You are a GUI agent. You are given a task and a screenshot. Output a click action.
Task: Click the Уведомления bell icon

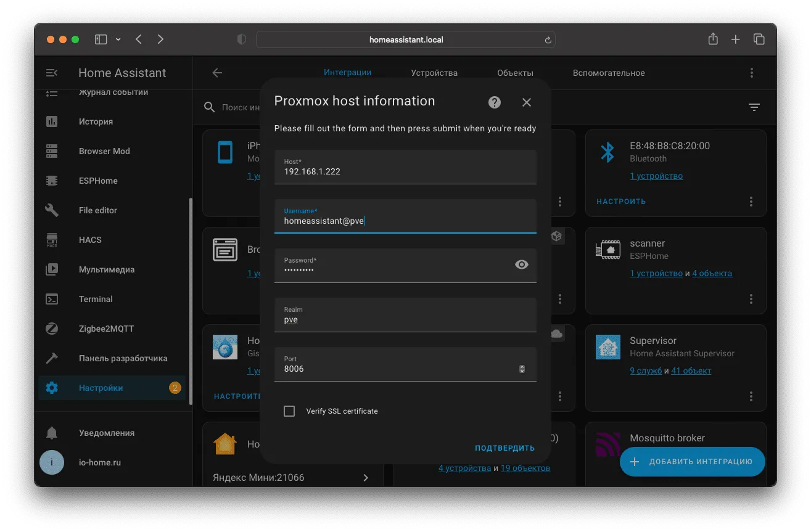click(52, 433)
